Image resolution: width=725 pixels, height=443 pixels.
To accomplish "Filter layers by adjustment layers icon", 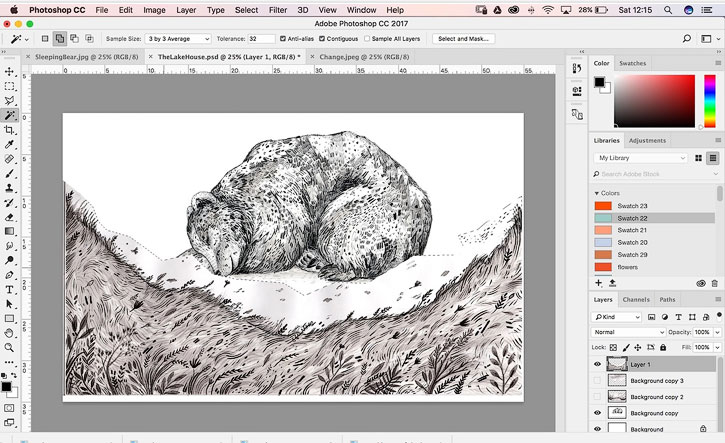I will coord(665,317).
